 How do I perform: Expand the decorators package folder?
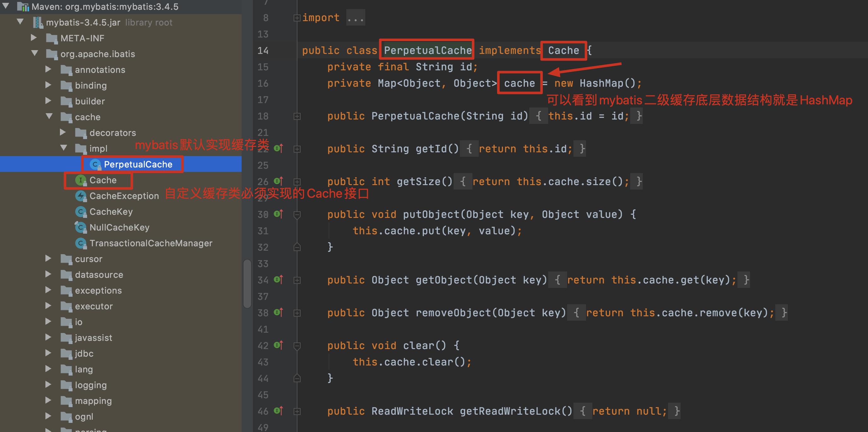63,132
